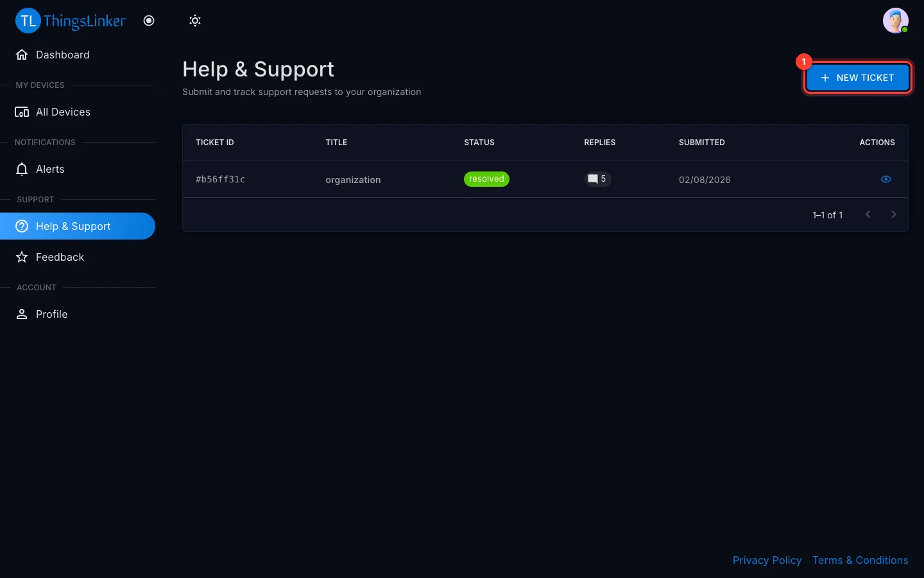Click the ThingsLinker logo

pos(71,21)
